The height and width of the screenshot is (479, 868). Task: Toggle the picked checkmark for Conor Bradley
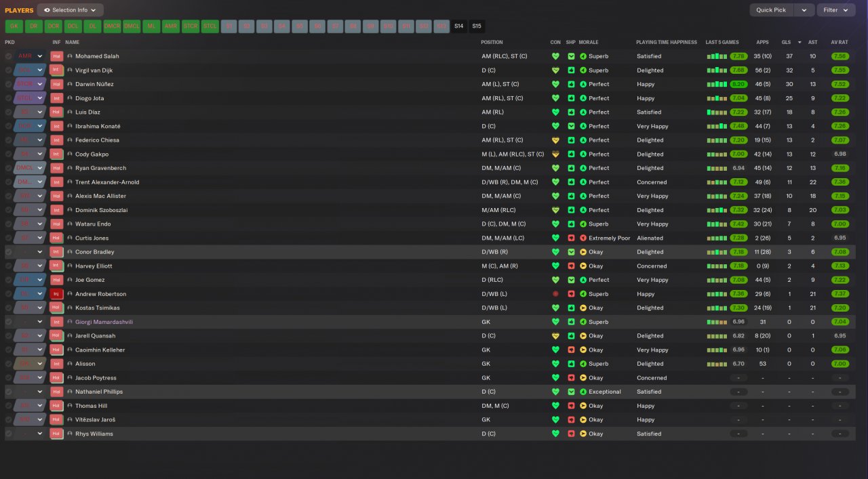coord(9,252)
